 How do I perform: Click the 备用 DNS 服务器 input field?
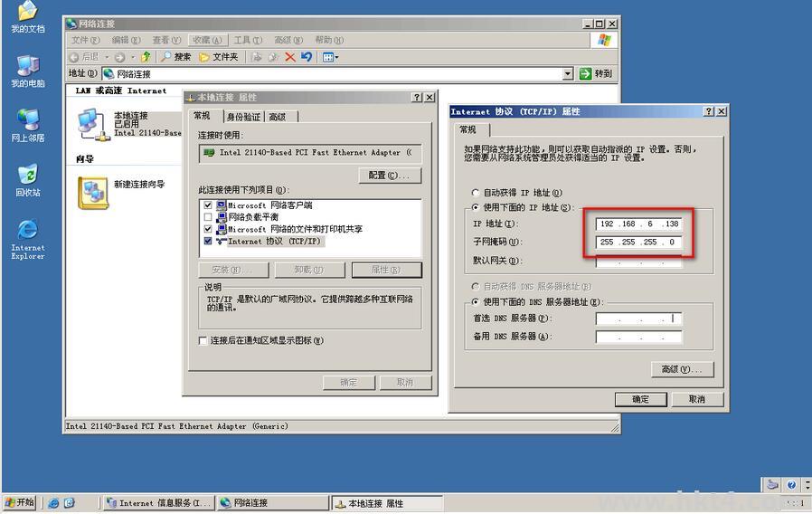(x=639, y=337)
